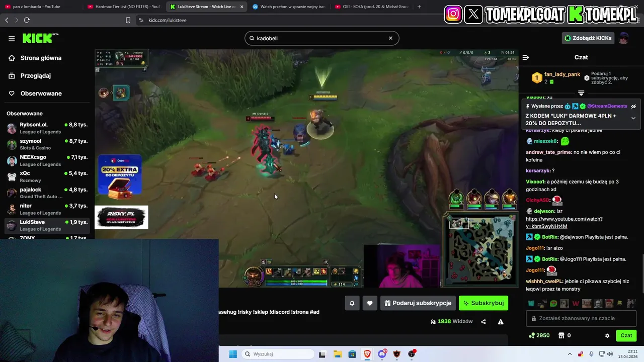Enable stream notifications bell
This screenshot has height=362, width=644.
click(352, 303)
